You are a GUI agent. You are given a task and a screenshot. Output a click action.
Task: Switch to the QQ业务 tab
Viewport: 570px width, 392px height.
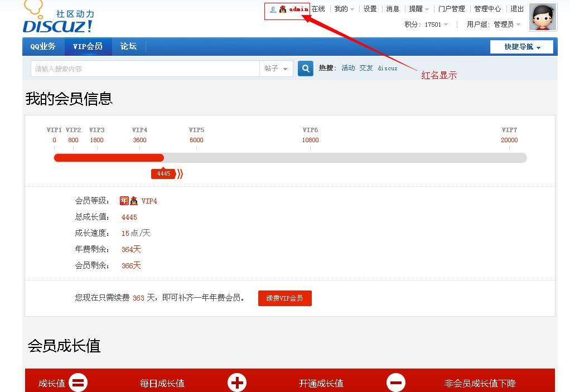(43, 46)
